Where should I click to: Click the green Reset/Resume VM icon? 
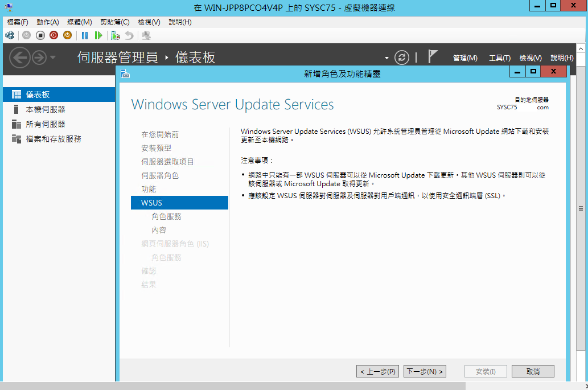pos(98,36)
